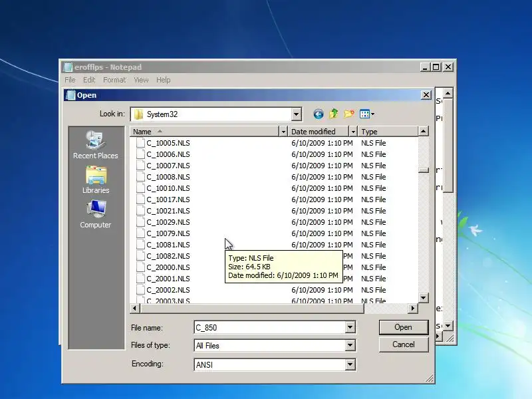Expand the Files of type dropdown
This screenshot has height=399, width=532.
(350, 346)
